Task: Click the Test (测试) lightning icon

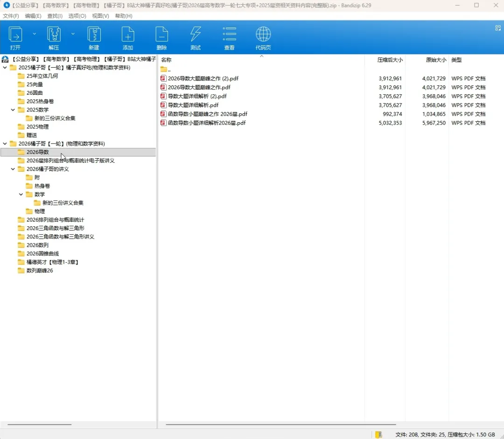Action: coord(196,35)
